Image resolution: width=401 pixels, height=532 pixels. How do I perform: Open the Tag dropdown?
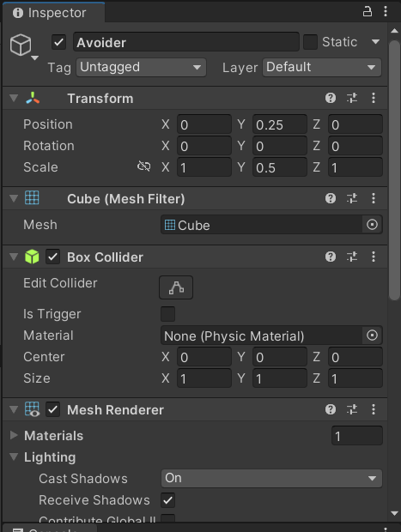coord(141,67)
